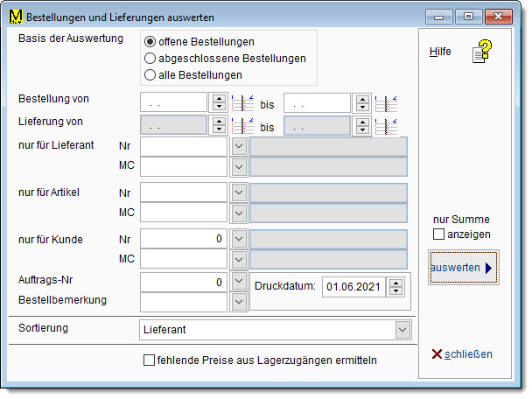Check fehlende Preise aus Lagerzugängen ermitteln

[x=149, y=360]
